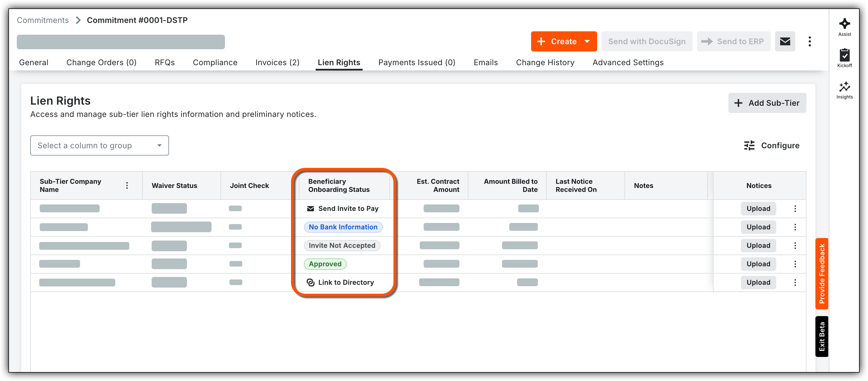Click the envelope email button
868x381 pixels.
point(785,41)
